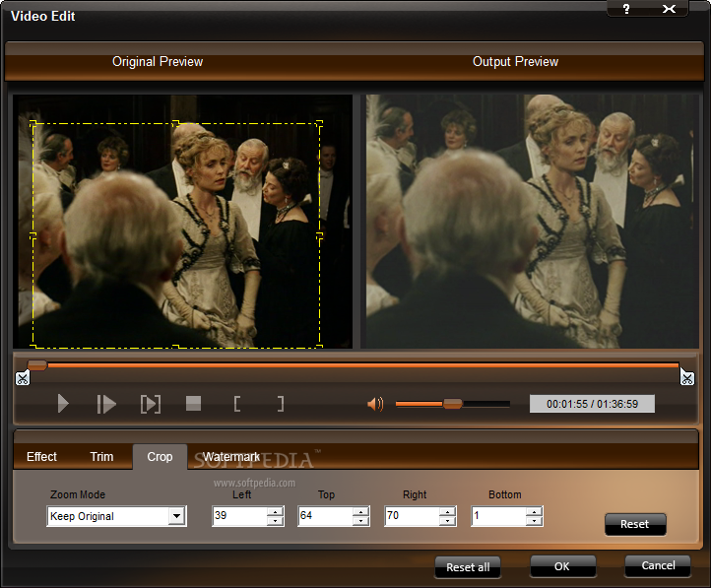
Task: Click the top-left crop handle
Action: coord(33,123)
